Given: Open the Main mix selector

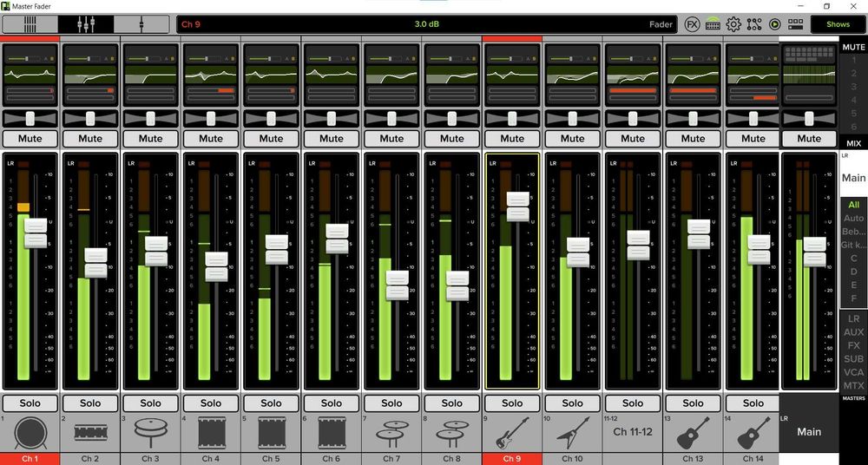Looking at the screenshot, I should point(853,173).
